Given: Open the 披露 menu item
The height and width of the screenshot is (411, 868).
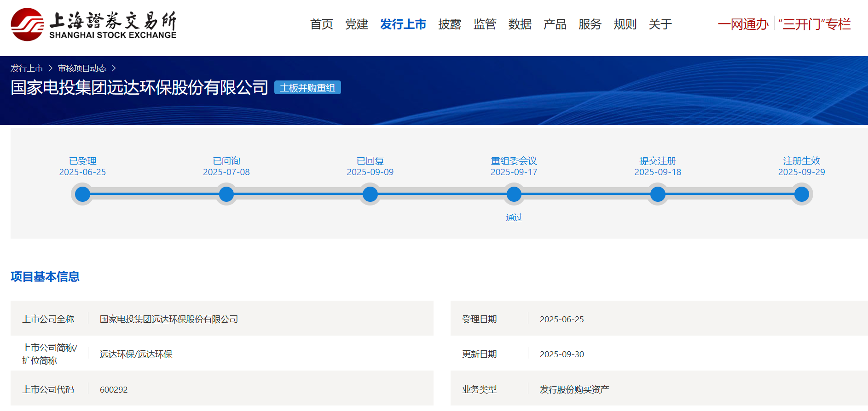Looking at the screenshot, I should (450, 24).
